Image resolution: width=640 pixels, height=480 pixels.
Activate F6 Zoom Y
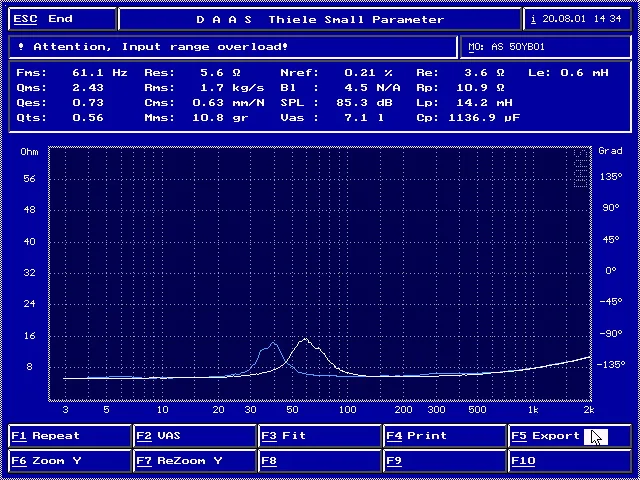click(69, 461)
